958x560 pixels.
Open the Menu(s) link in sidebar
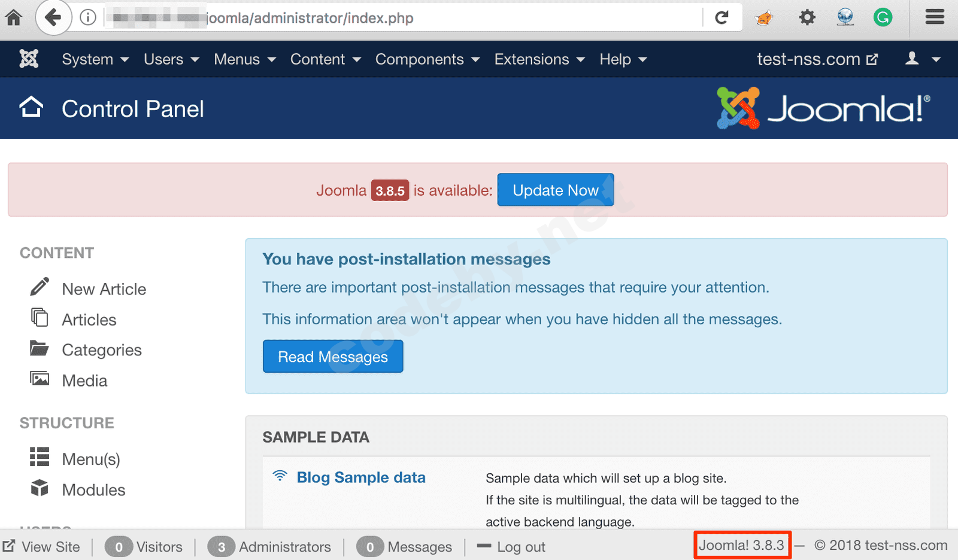coord(91,459)
